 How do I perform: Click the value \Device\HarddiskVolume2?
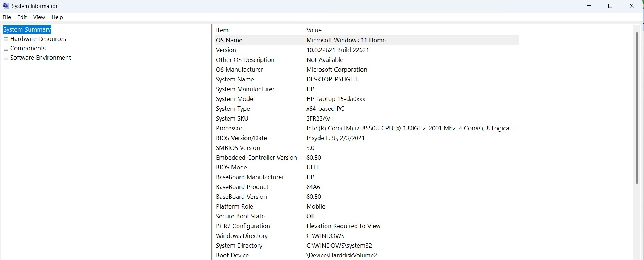(342, 255)
